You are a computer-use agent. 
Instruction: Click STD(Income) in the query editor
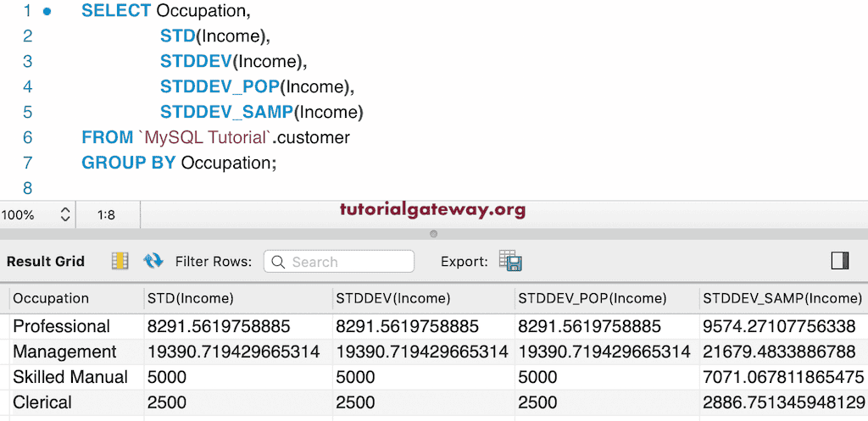click(212, 36)
